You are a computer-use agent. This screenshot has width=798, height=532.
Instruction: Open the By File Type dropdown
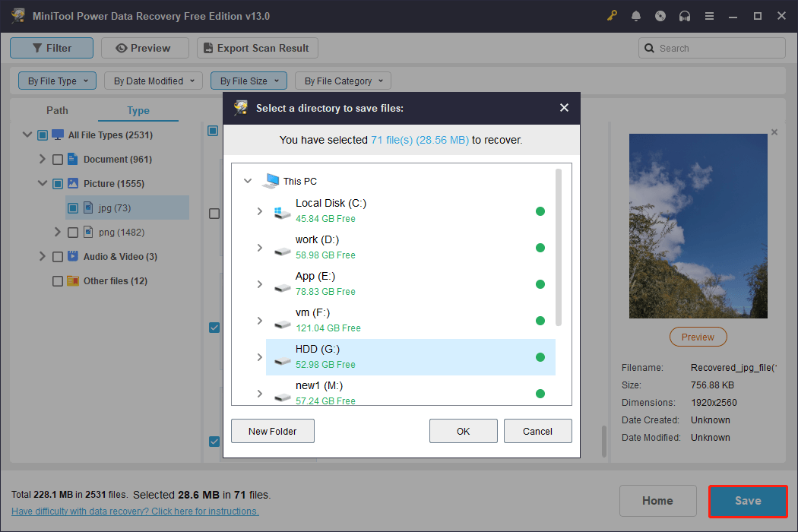point(58,81)
